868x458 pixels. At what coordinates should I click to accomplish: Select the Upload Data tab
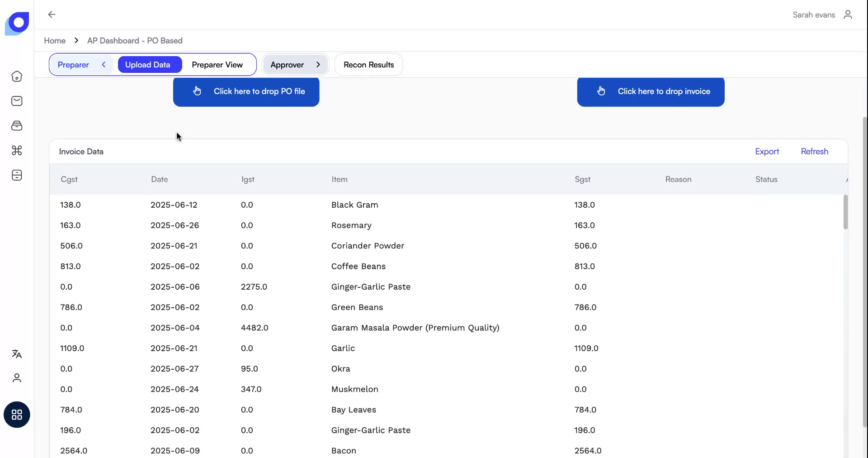pyautogui.click(x=150, y=64)
